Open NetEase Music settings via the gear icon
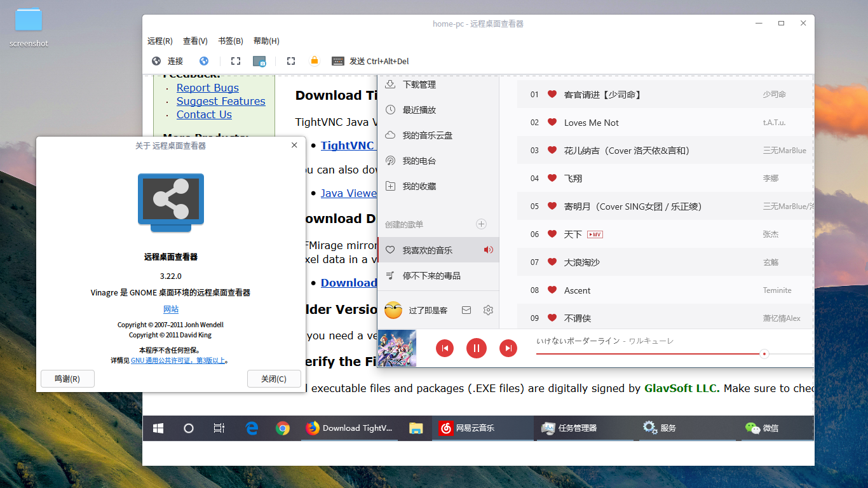Viewport: 868px width, 488px height. (488, 310)
